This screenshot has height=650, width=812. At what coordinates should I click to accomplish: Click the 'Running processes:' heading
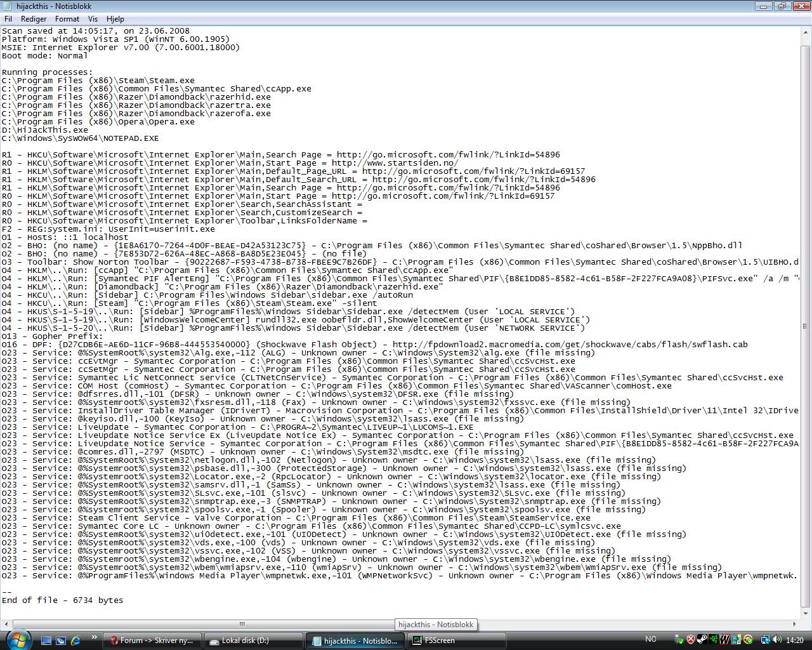(x=47, y=72)
